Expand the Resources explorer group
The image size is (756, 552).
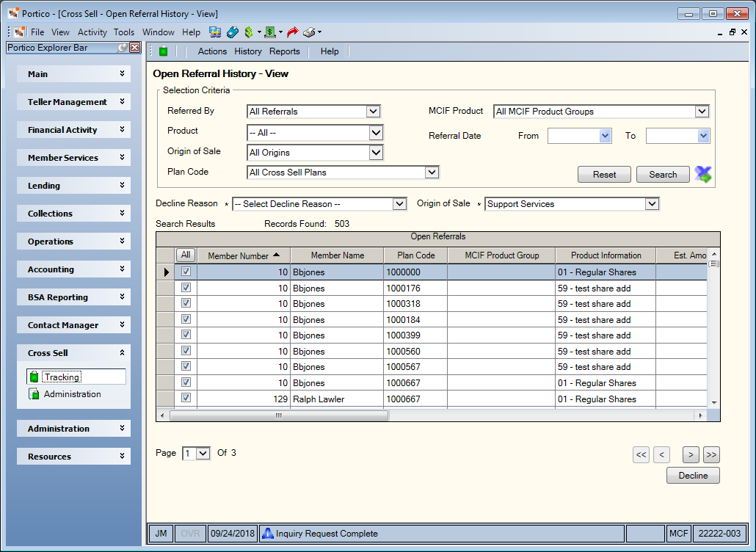coord(122,456)
